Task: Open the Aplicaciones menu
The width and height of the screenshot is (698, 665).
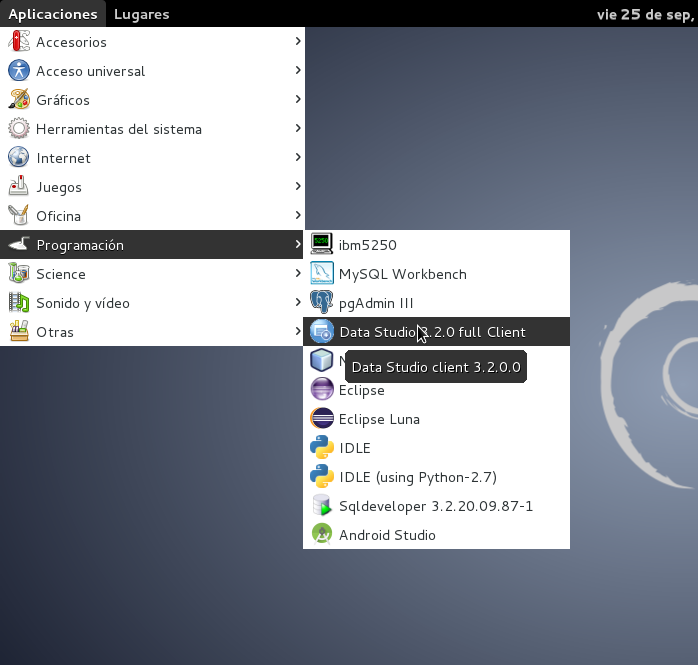Action: point(53,14)
